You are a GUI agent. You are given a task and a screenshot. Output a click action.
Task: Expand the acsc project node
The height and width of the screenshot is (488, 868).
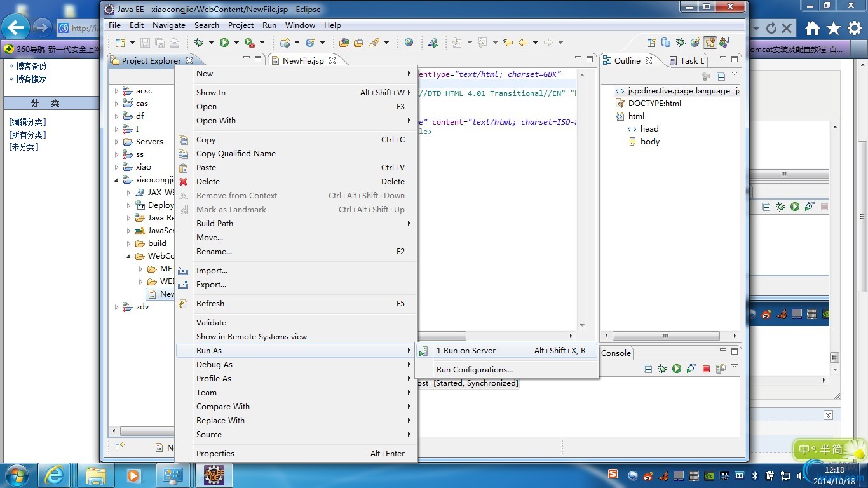116,91
